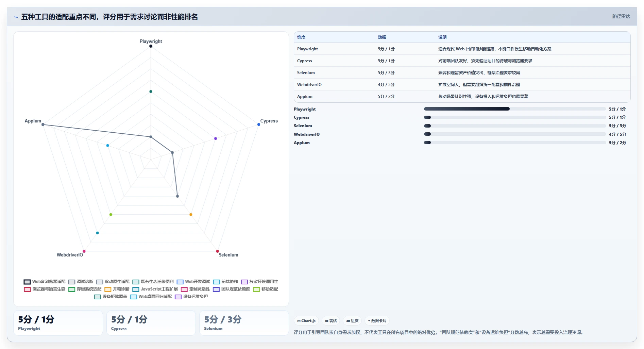Select the Cypress row name in table
The width and height of the screenshot is (644, 349).
pyautogui.click(x=304, y=61)
